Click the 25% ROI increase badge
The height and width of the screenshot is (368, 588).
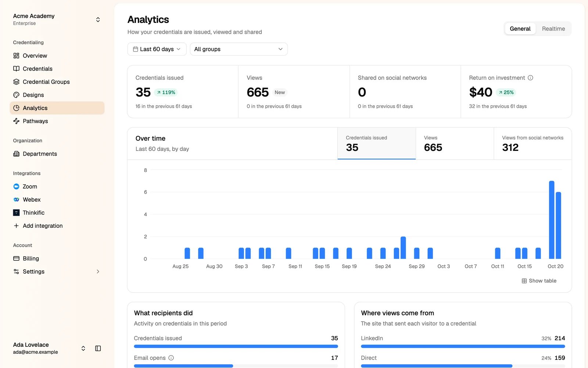pyautogui.click(x=506, y=92)
